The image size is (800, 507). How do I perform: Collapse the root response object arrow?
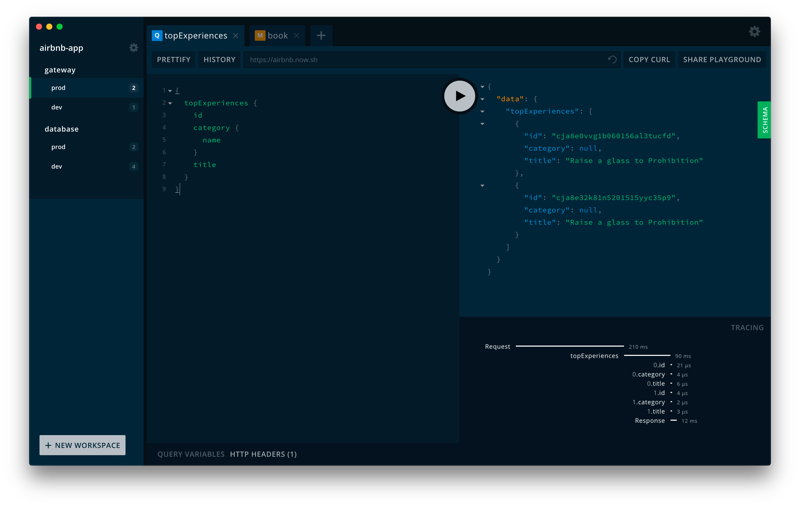coord(482,87)
